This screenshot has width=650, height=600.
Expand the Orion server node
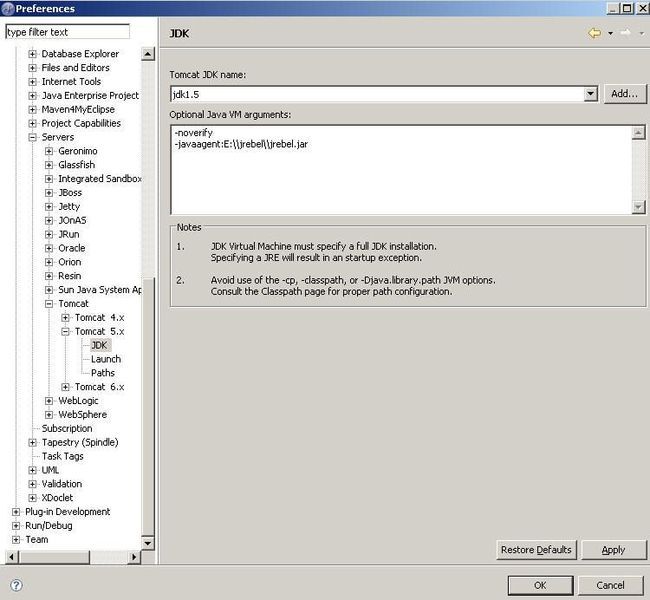pyautogui.click(x=49, y=262)
